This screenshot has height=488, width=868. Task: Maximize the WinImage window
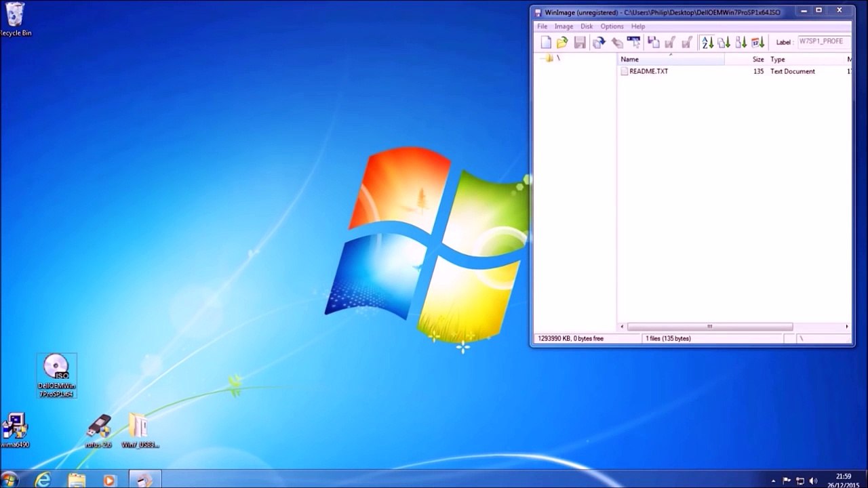pos(818,10)
